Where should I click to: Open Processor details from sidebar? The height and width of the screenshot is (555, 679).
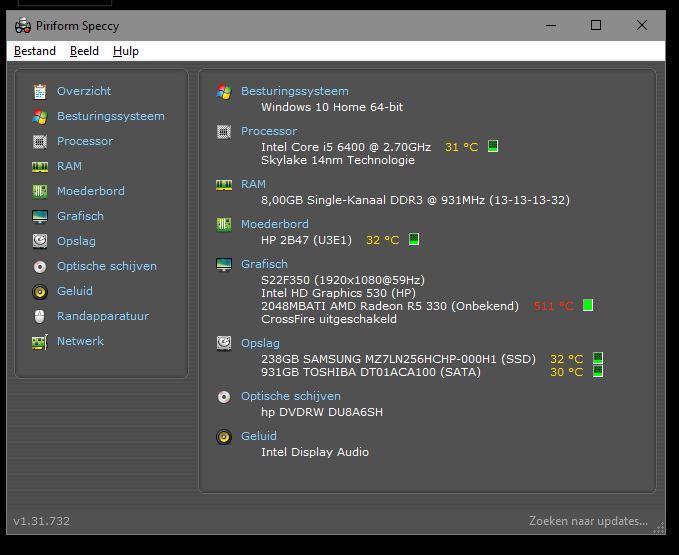click(85, 142)
